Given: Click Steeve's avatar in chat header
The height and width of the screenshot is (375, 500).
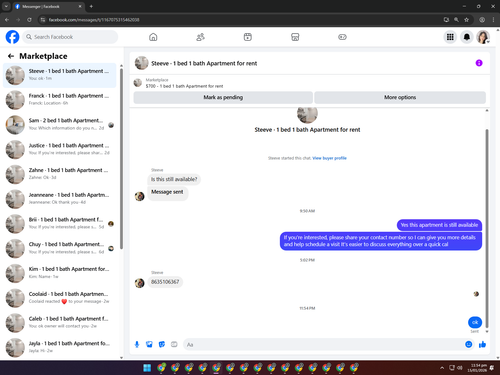Looking at the screenshot, I should coord(141,63).
